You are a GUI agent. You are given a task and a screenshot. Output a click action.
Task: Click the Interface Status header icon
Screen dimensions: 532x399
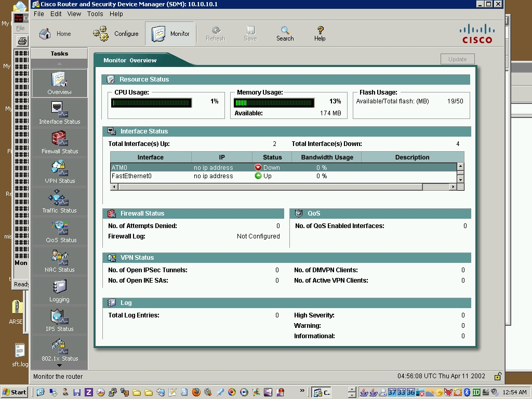[x=112, y=131]
